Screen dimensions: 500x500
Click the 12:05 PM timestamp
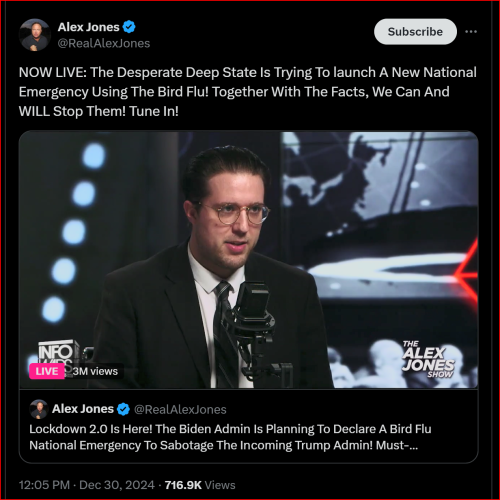44,485
